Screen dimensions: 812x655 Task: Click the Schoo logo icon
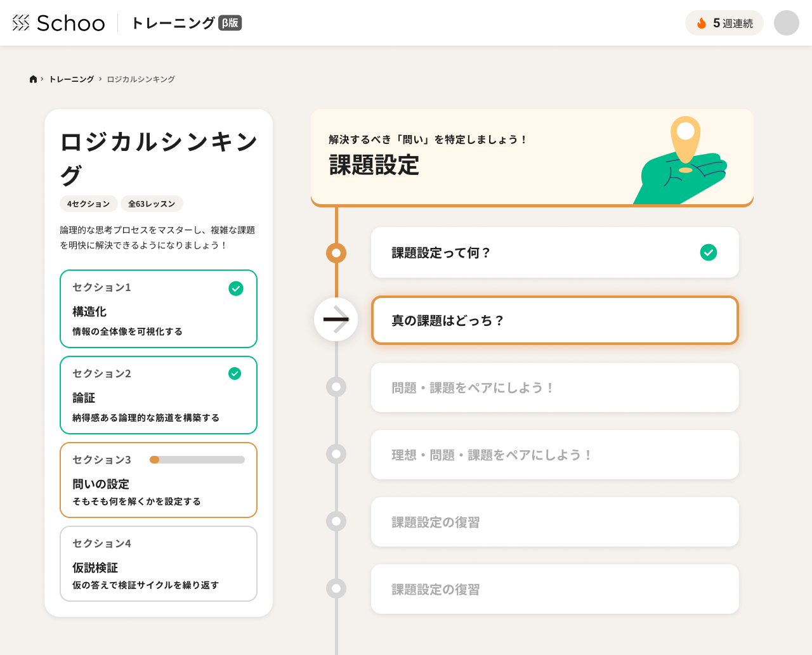(21, 23)
